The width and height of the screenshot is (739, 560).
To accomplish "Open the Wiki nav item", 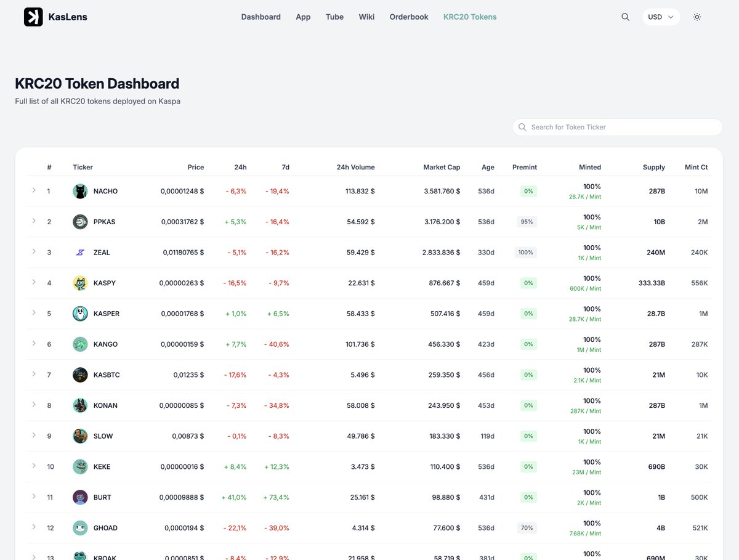I will coord(366,17).
